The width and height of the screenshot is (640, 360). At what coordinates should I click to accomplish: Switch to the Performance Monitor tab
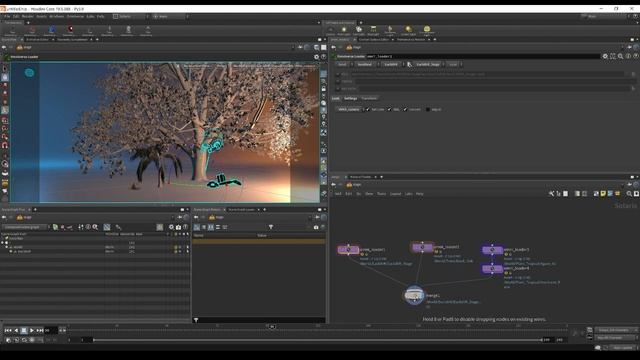(x=411, y=40)
